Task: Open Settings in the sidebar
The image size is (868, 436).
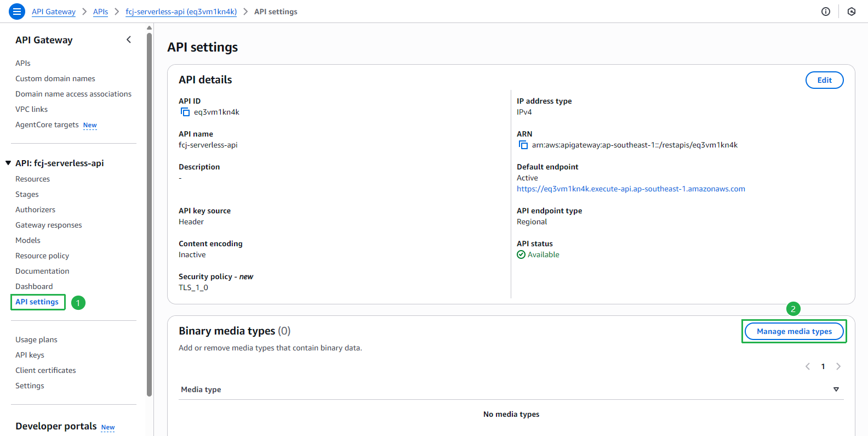Action: [30, 386]
